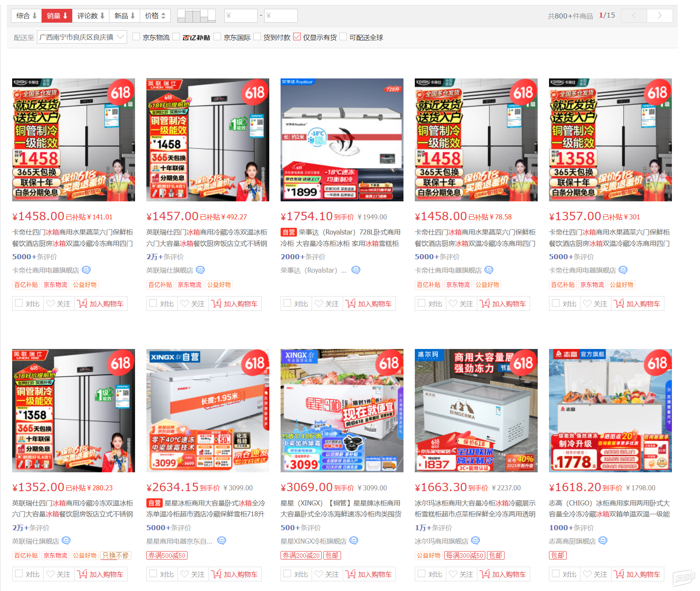
Task: Chat with 星星商用电器京东自营 store
Action: coord(222,541)
